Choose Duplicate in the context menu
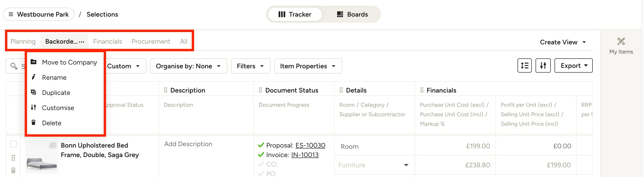The width and height of the screenshot is (644, 177). click(56, 93)
